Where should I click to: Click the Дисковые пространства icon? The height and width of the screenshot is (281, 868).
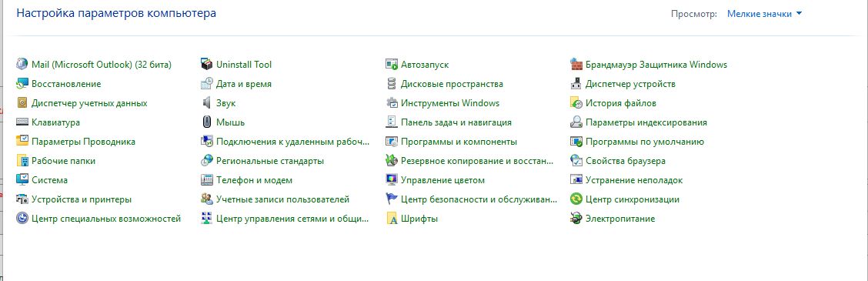(x=392, y=84)
